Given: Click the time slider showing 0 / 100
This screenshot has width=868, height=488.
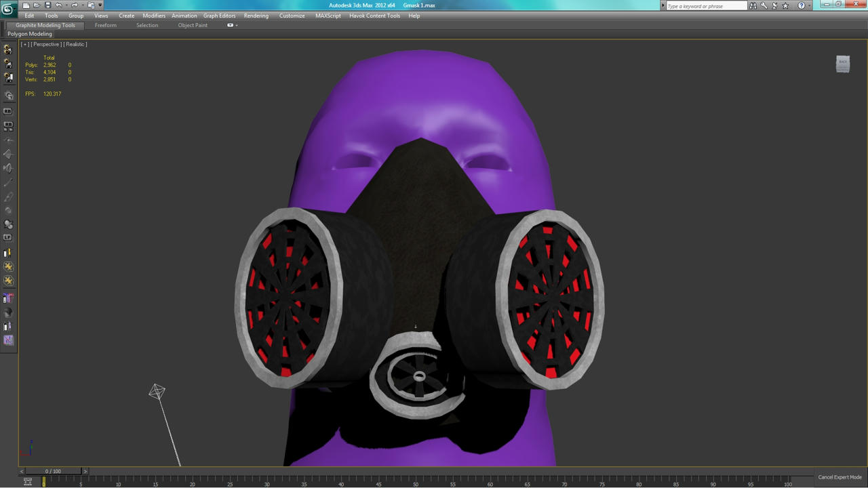Looking at the screenshot, I should point(53,471).
